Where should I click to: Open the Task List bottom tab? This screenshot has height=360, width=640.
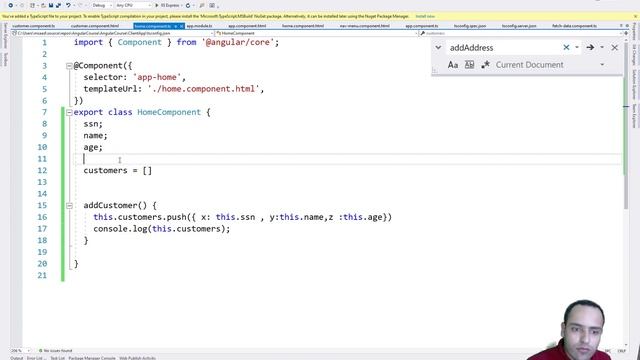click(58, 358)
